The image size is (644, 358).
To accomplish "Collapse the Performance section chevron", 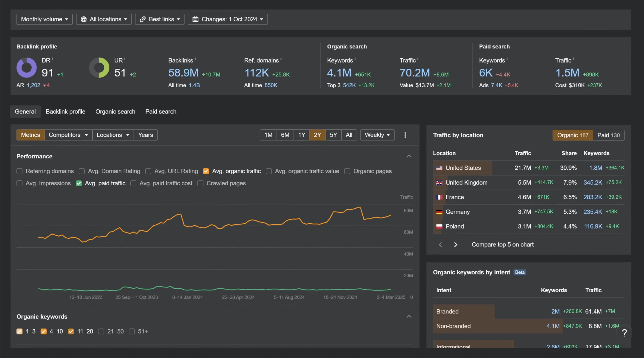I will [x=409, y=156].
